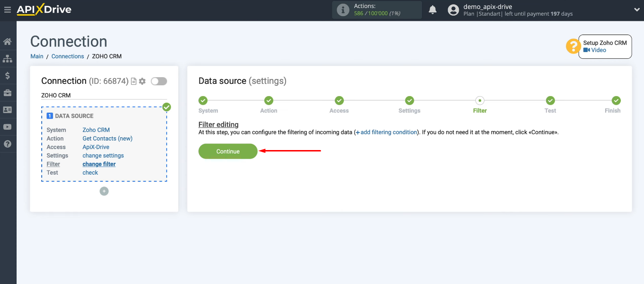Open the add filtering condition link
The image size is (644, 284).
386,132
